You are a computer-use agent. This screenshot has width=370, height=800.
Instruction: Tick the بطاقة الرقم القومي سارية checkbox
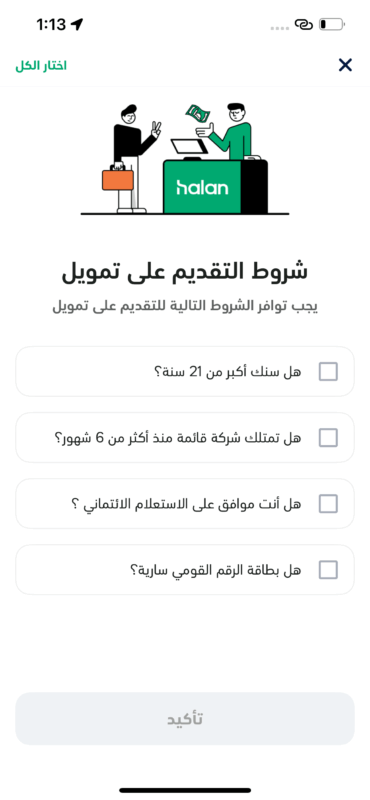coord(328,569)
